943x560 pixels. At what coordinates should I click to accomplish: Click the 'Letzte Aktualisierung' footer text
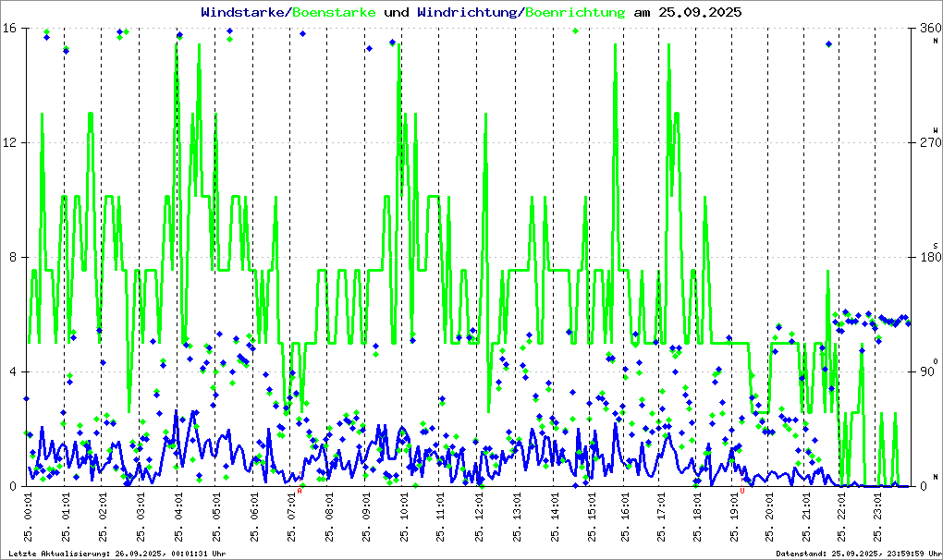click(x=117, y=554)
